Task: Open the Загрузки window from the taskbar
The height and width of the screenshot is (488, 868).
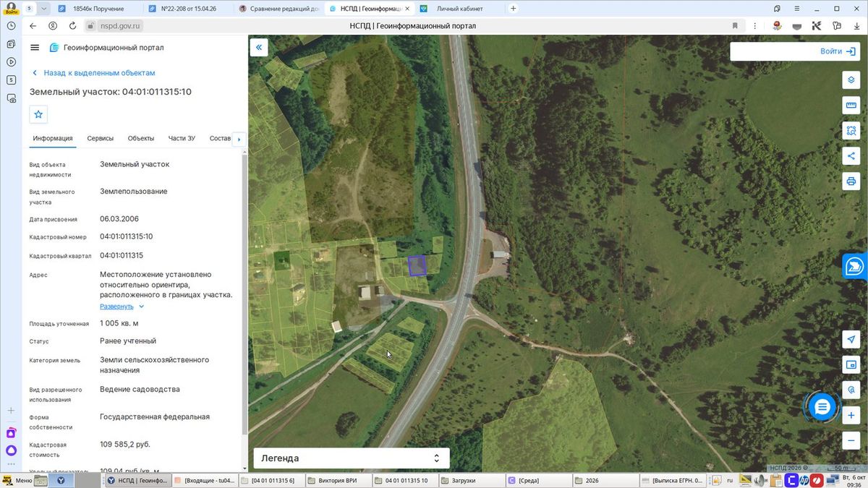Action: tap(472, 480)
